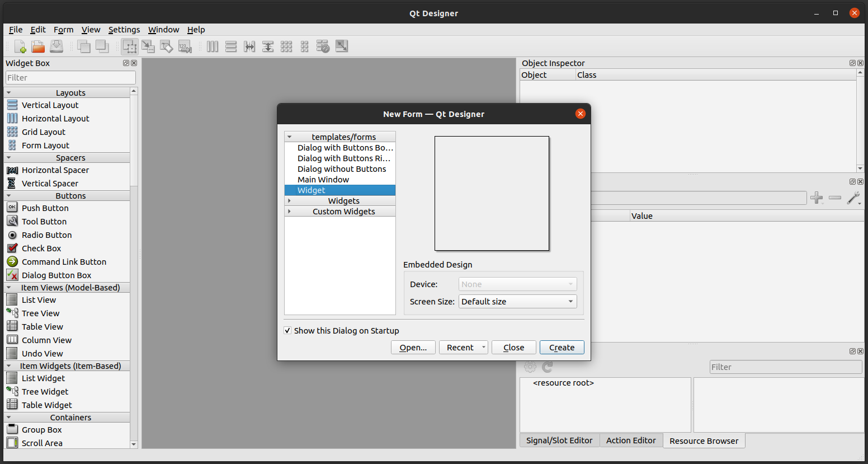Screen dimensions: 868x464
Task: Click Lay Out Horizontally in Splitter icon
Action: (x=249, y=46)
